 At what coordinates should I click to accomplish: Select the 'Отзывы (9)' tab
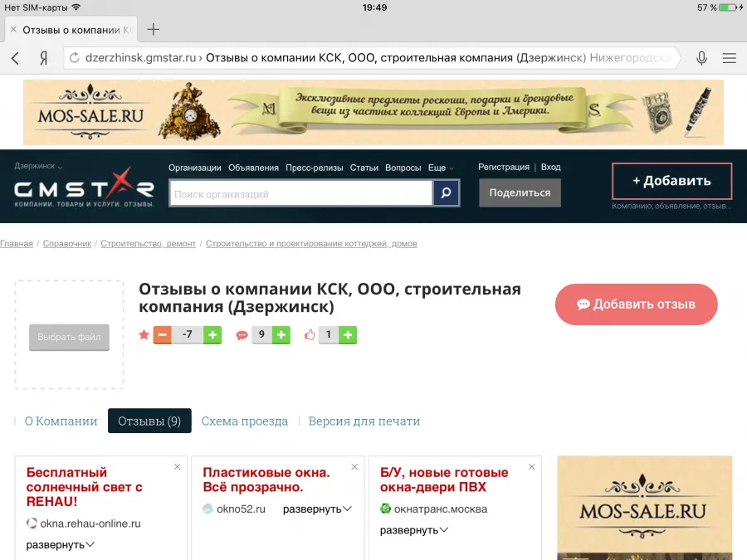coord(149,421)
